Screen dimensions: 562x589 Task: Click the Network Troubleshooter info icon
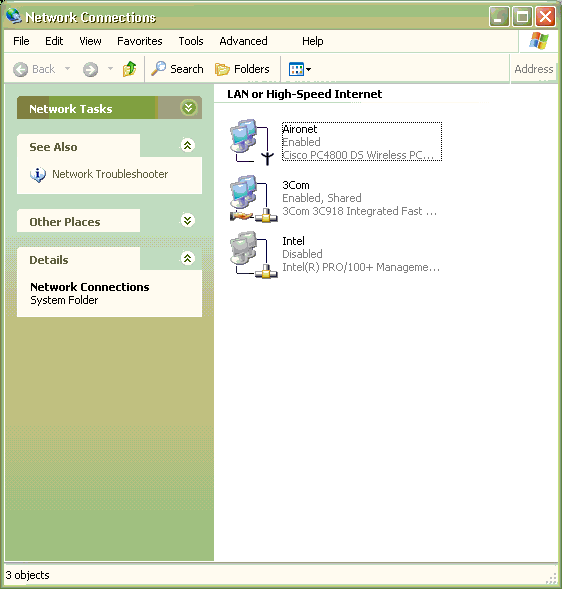tap(38, 175)
